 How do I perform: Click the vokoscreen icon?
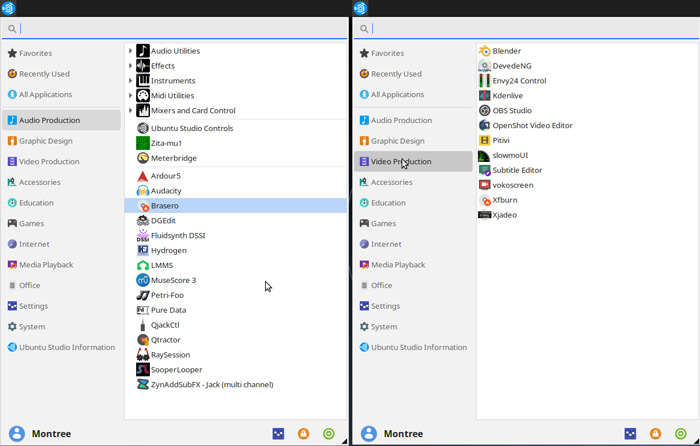click(485, 185)
